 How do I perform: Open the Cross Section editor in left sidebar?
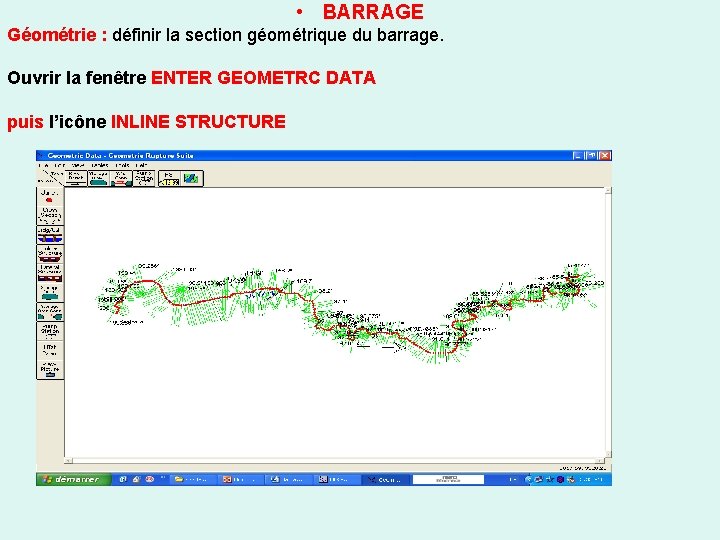click(x=50, y=215)
